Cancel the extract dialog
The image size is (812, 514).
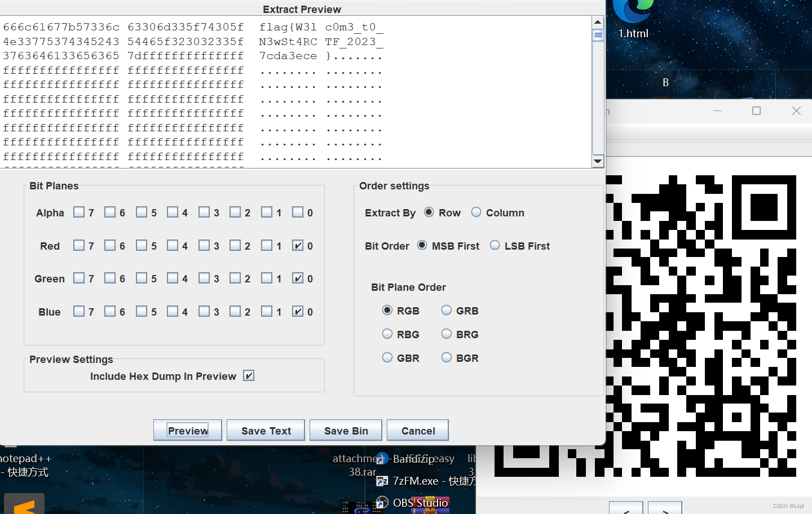[x=418, y=431]
